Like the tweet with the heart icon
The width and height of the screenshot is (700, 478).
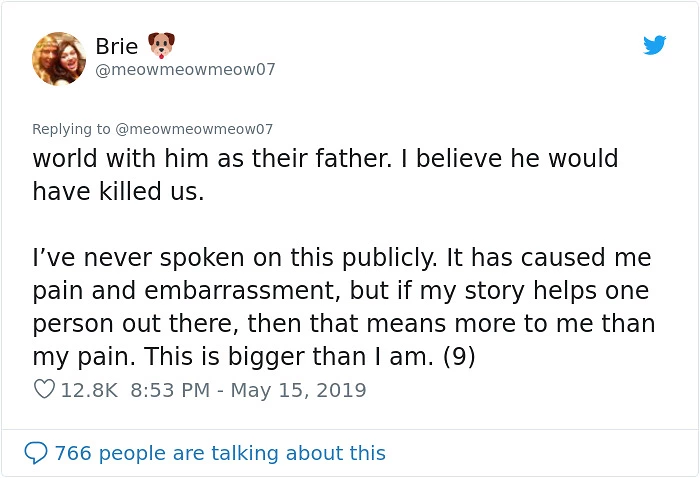[44, 389]
